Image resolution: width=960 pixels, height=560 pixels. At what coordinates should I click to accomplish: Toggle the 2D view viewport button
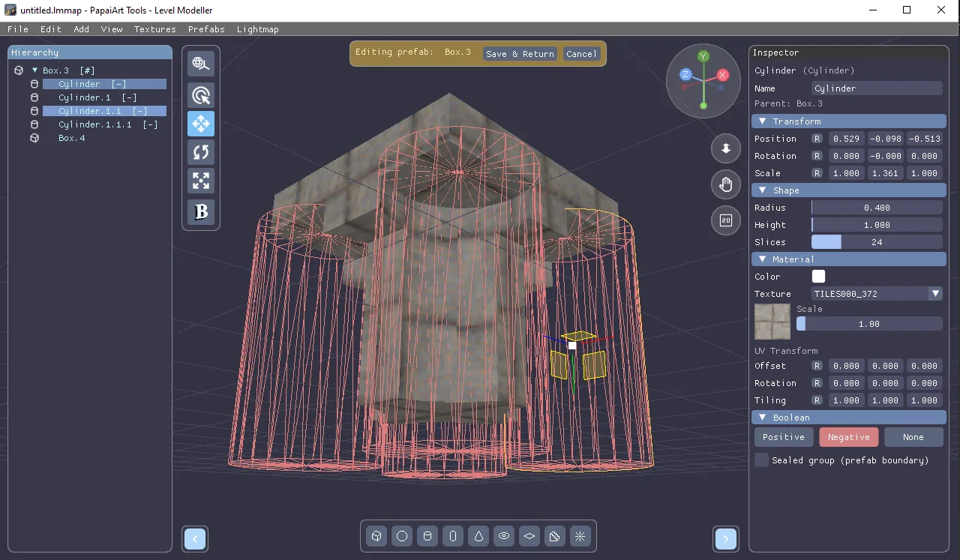point(725,220)
